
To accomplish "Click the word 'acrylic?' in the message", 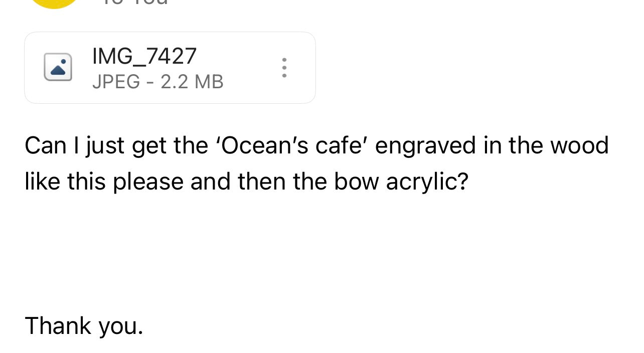I will point(427,182).
